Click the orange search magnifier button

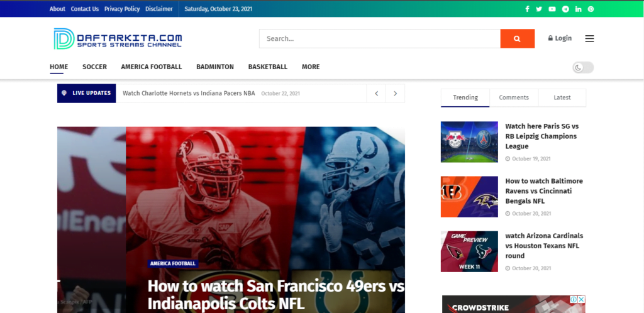click(518, 38)
